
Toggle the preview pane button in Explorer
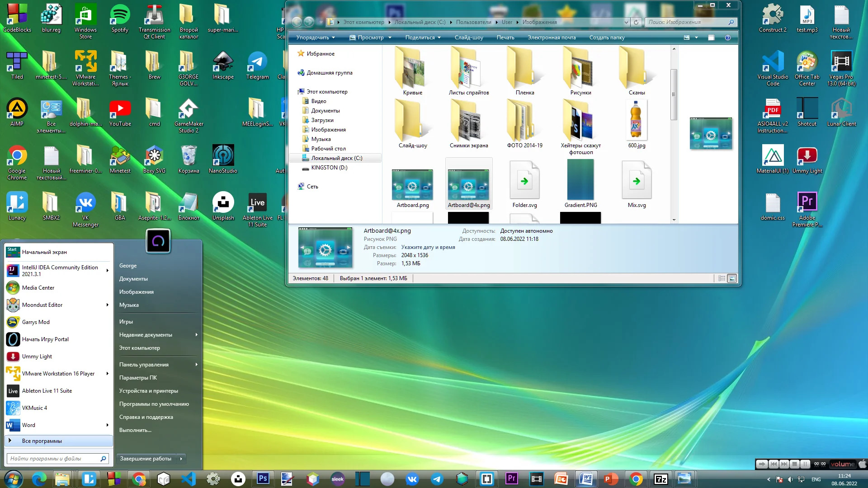point(711,38)
